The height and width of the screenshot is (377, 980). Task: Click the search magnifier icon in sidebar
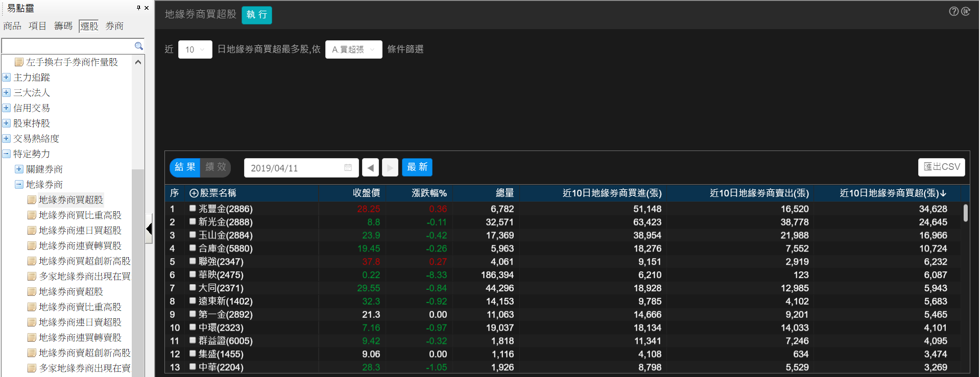tap(138, 46)
